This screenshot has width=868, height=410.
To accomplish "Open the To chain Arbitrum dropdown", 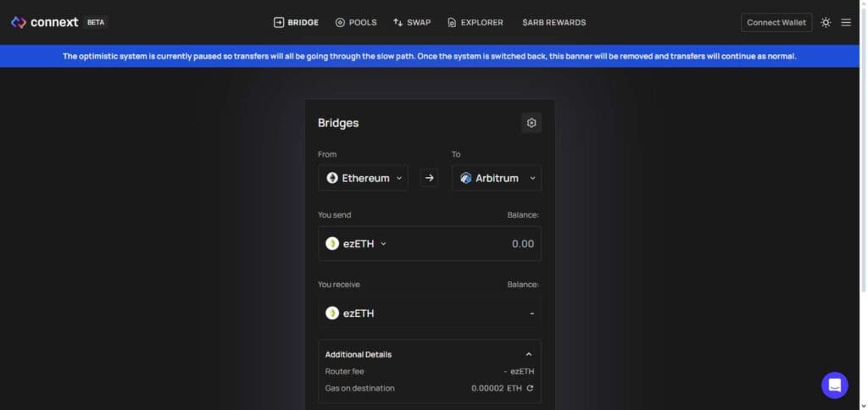I will pos(497,178).
